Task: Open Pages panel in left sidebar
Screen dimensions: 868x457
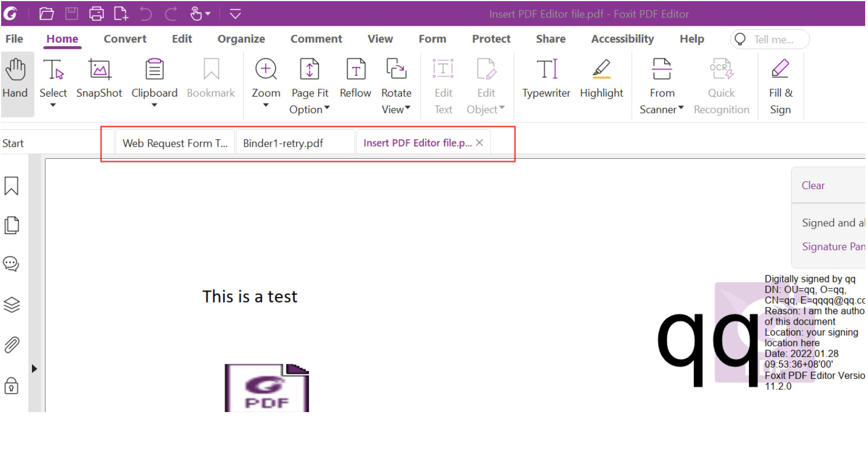Action: coord(11,225)
